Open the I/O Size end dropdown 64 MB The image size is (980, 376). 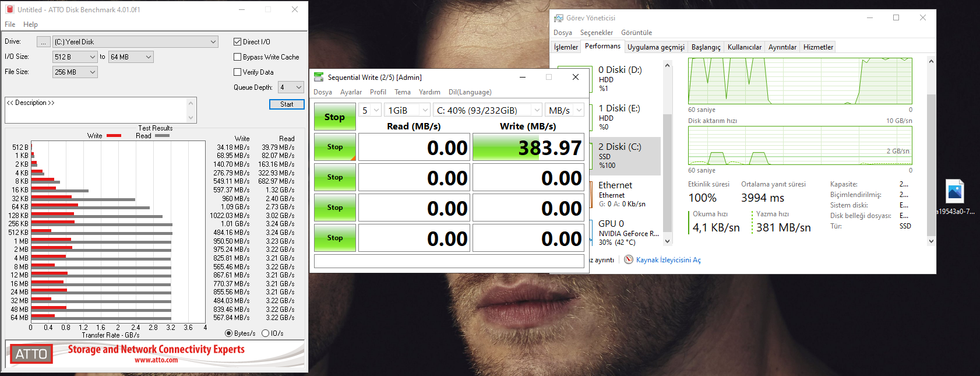(131, 57)
